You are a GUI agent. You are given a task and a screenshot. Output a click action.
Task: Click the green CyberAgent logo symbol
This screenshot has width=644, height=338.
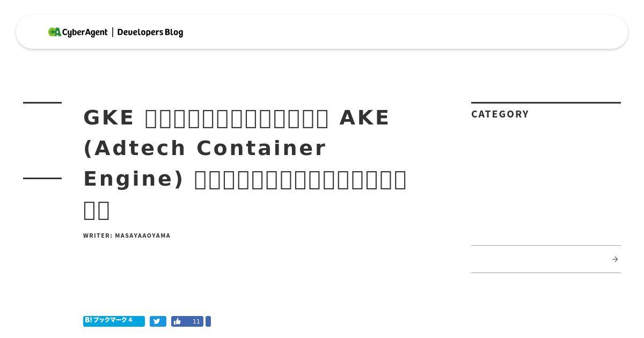[x=55, y=32]
